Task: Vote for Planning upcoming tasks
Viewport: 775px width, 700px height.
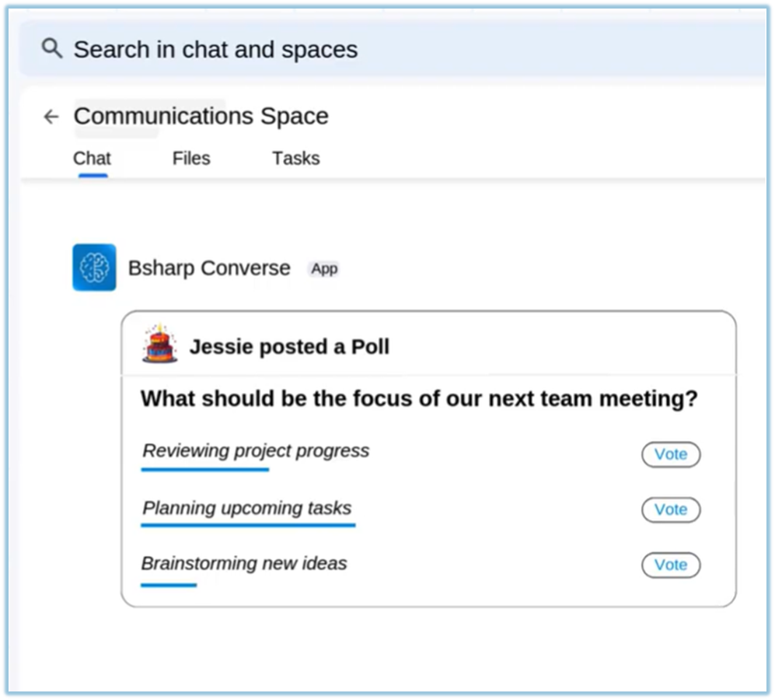Action: coord(670,509)
